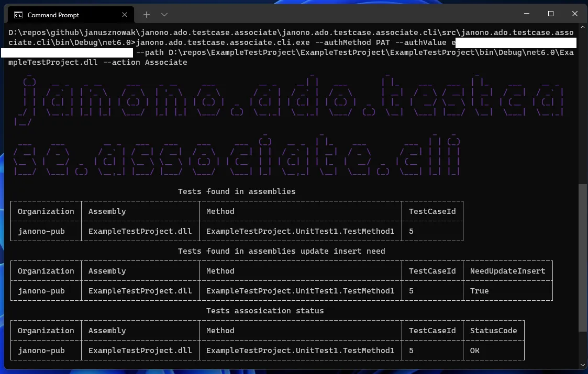Click Organization header in the StatusCode table

point(46,331)
